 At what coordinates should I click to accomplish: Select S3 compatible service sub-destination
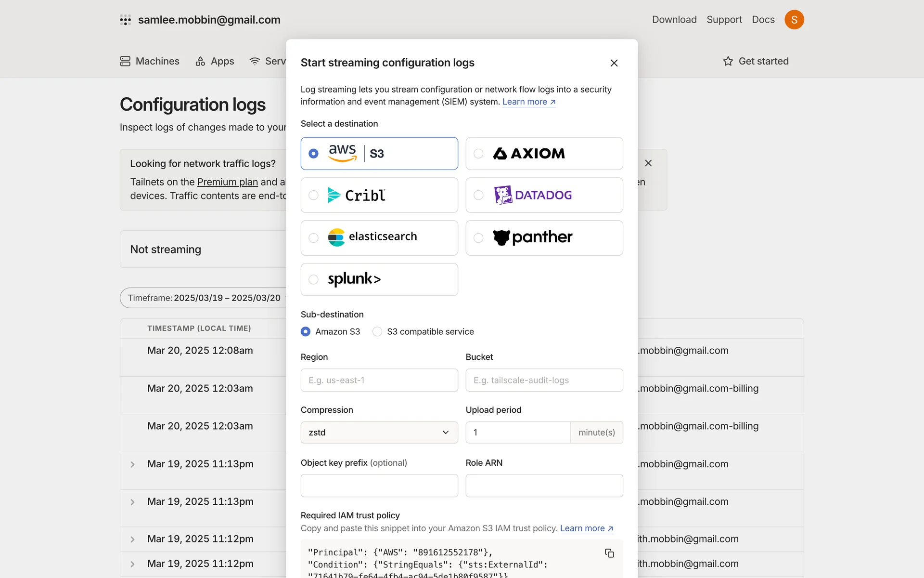tap(377, 331)
